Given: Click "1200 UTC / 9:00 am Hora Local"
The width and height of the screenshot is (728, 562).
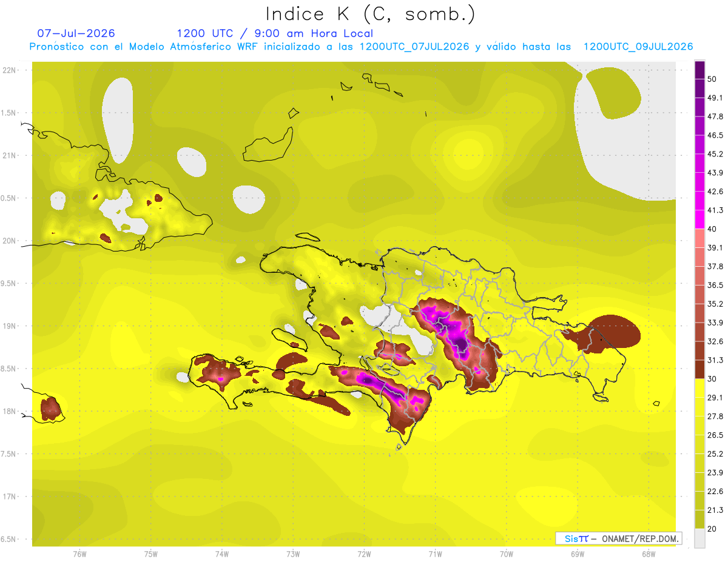Looking at the screenshot, I should 275,33.
